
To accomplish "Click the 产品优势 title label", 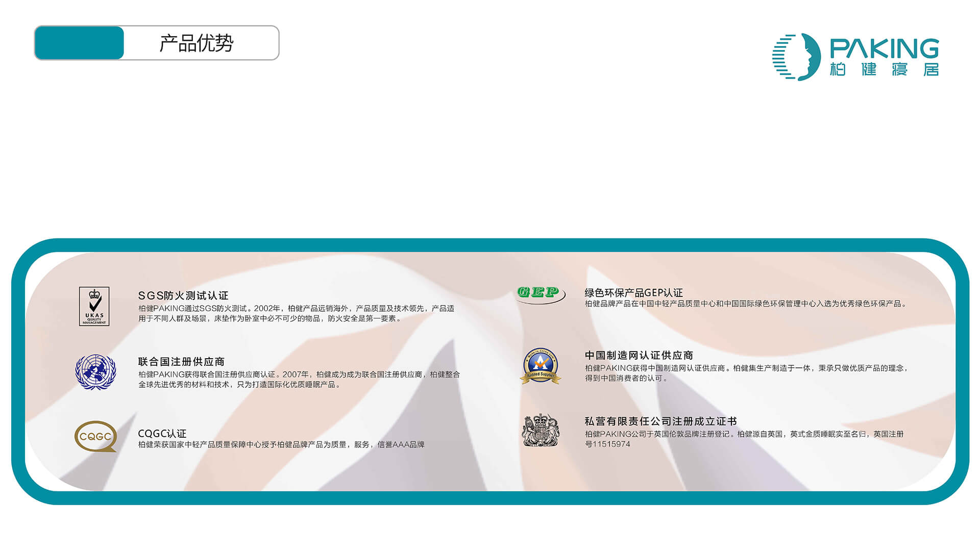I will tap(197, 43).
